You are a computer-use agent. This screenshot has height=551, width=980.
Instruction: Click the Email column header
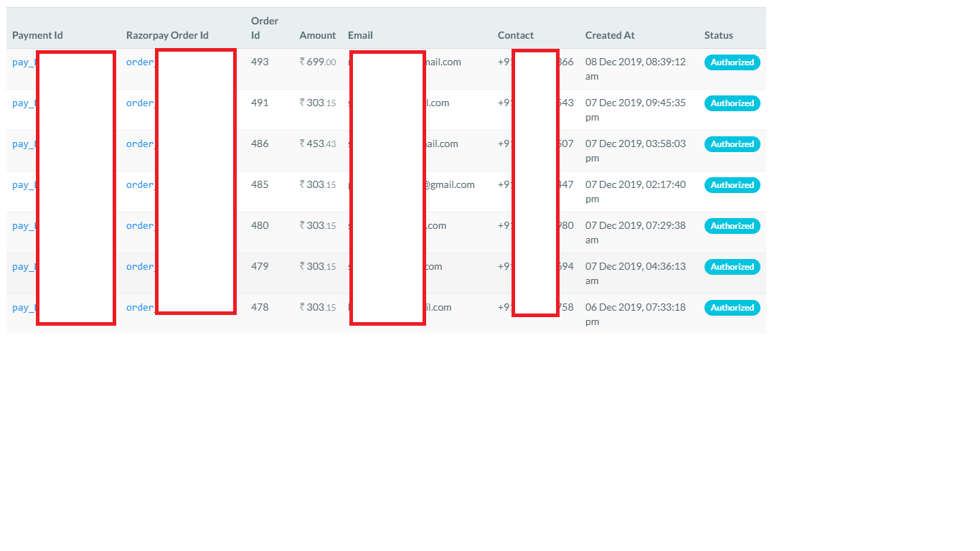[x=360, y=34]
